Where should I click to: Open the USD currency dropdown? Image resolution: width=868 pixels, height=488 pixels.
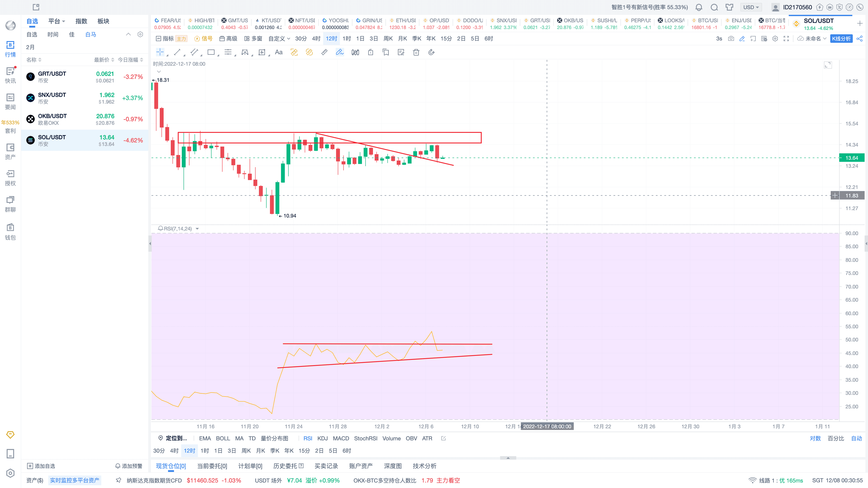click(751, 7)
